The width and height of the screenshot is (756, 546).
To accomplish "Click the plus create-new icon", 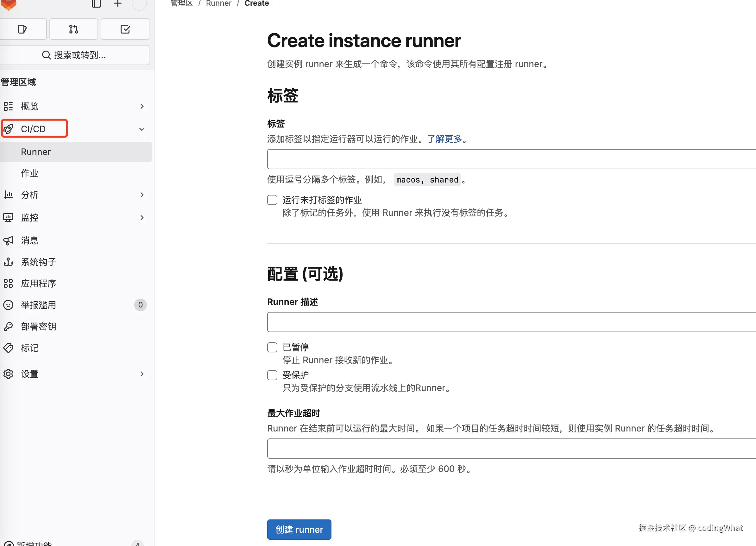I will pyautogui.click(x=118, y=4).
